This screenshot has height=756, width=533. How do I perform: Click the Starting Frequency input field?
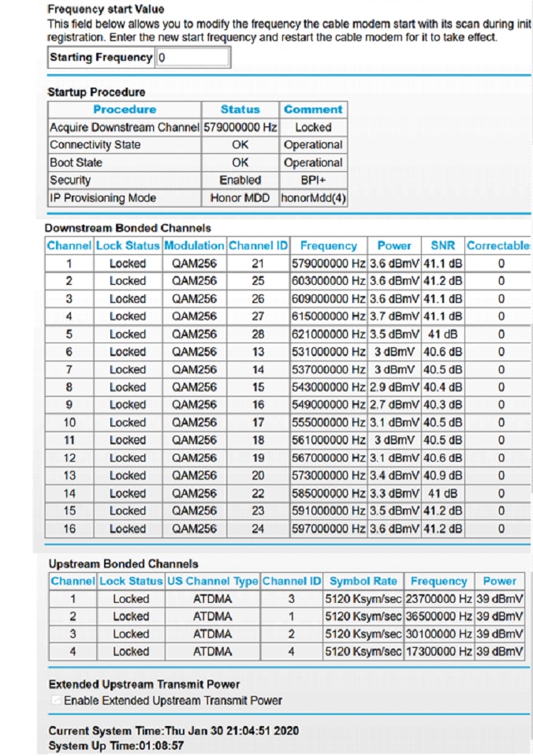click(x=193, y=58)
